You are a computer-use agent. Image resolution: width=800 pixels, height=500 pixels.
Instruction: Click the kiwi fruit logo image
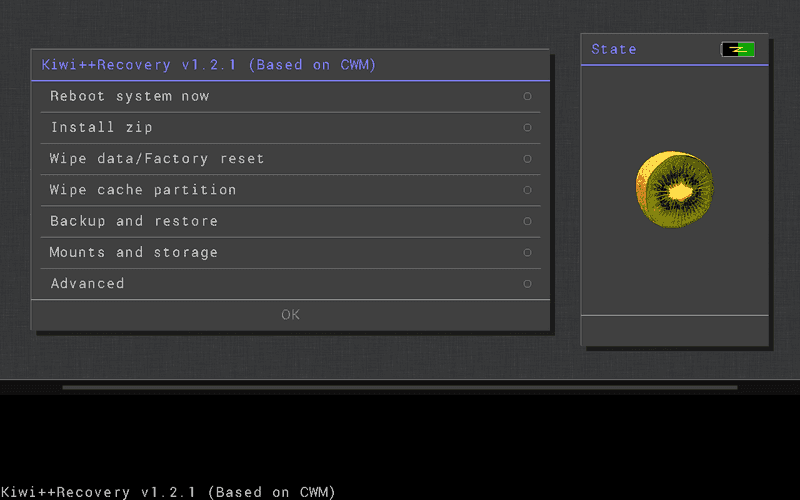pyautogui.click(x=674, y=189)
